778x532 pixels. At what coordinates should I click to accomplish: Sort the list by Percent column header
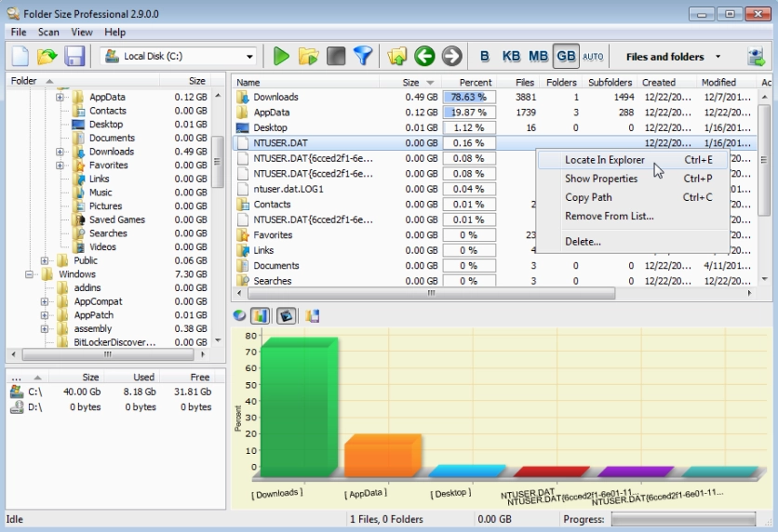click(475, 83)
